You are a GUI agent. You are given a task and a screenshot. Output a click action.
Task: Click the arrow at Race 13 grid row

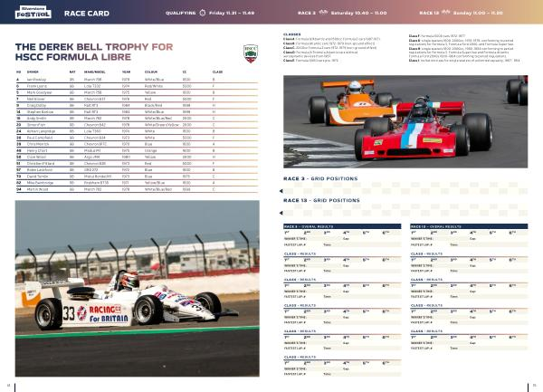click(281, 213)
